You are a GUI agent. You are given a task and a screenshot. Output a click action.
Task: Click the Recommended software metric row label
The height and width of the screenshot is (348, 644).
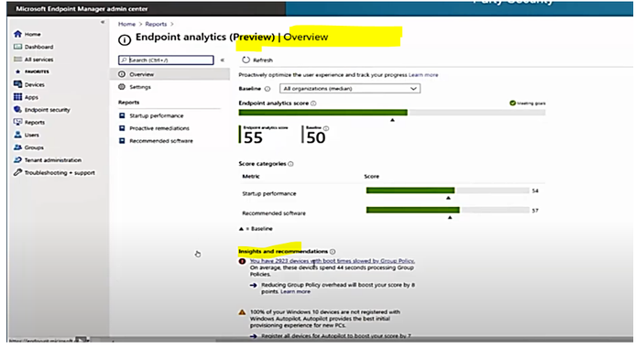point(274,213)
